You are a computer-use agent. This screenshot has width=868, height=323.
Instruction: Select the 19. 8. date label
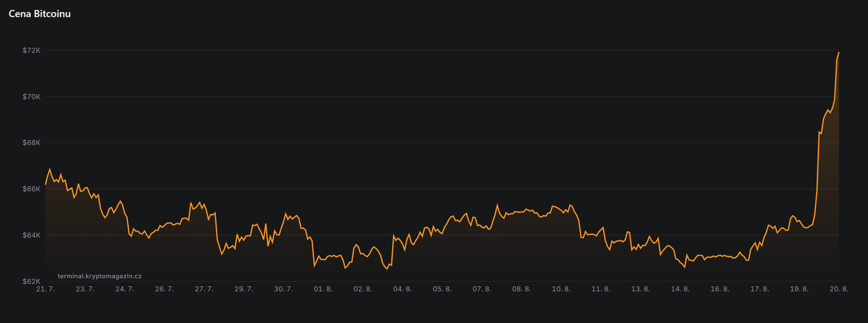point(799,289)
